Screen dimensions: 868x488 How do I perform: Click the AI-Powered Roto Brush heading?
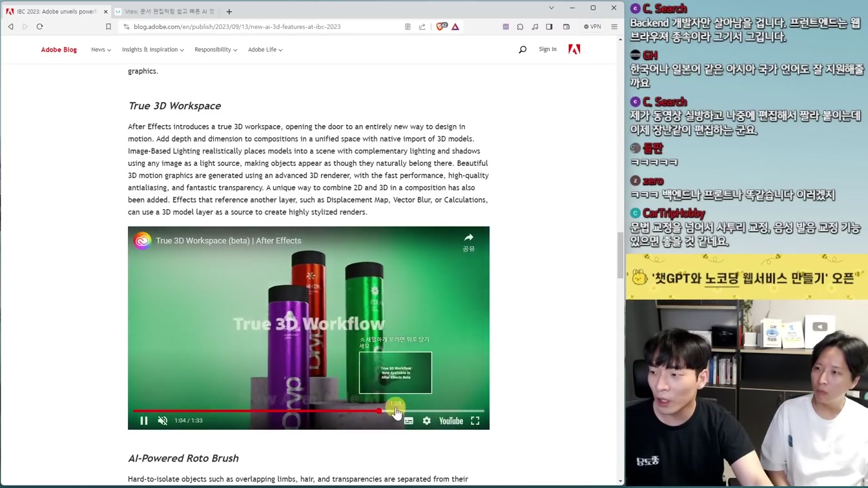[x=183, y=458]
